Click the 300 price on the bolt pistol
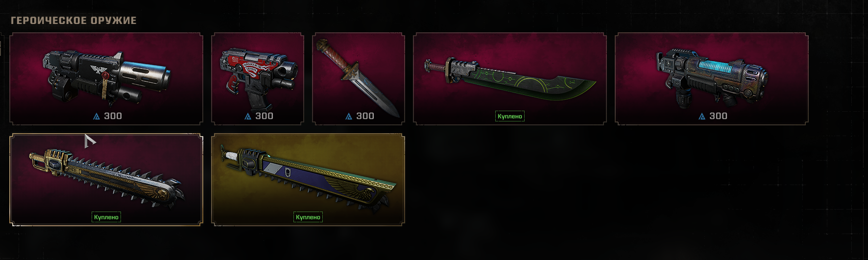Viewport: 868px width, 260px height. click(x=113, y=116)
